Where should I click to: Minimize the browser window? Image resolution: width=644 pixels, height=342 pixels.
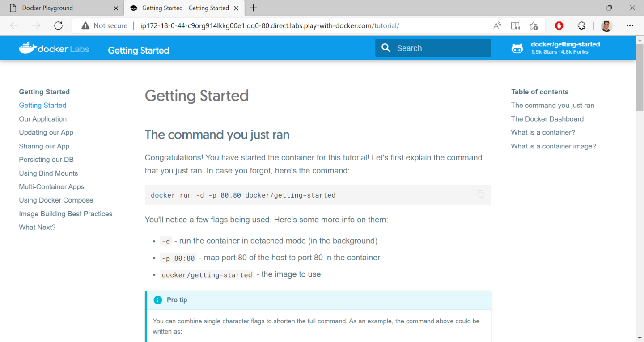[x=586, y=8]
